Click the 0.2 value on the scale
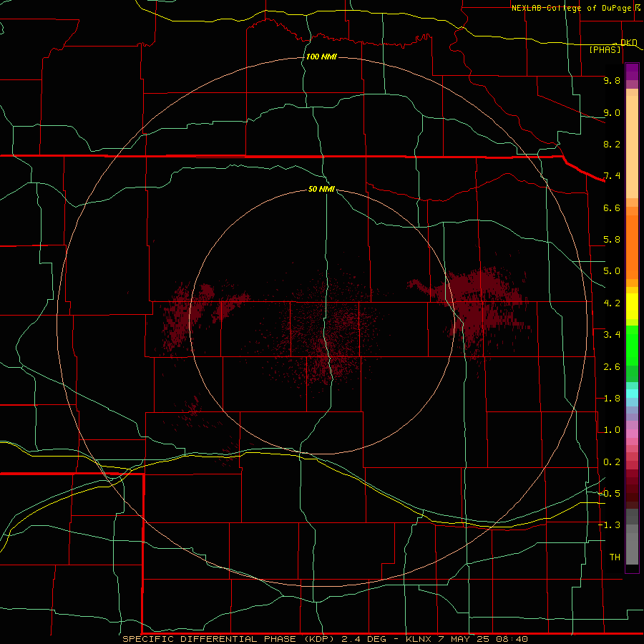This screenshot has width=644, height=644. coord(612,462)
